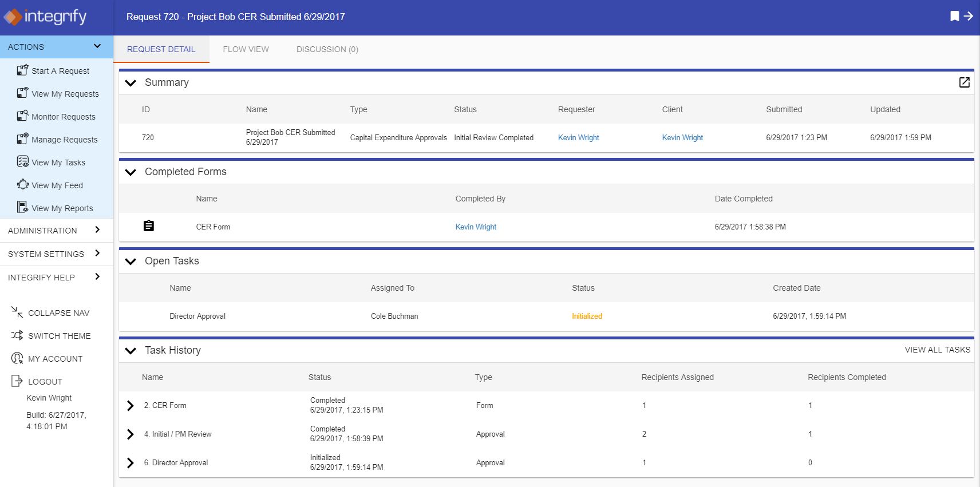Expand the 2. CER Form history row
This screenshot has width=980, height=487.
point(131,405)
